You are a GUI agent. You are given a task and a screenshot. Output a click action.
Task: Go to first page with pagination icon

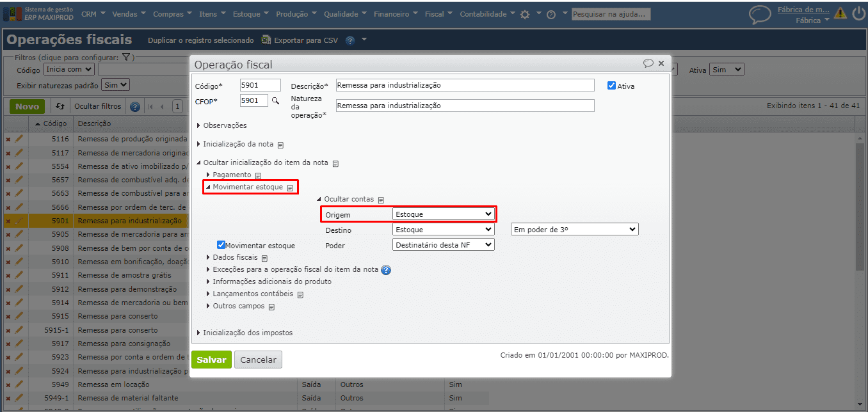(x=150, y=107)
